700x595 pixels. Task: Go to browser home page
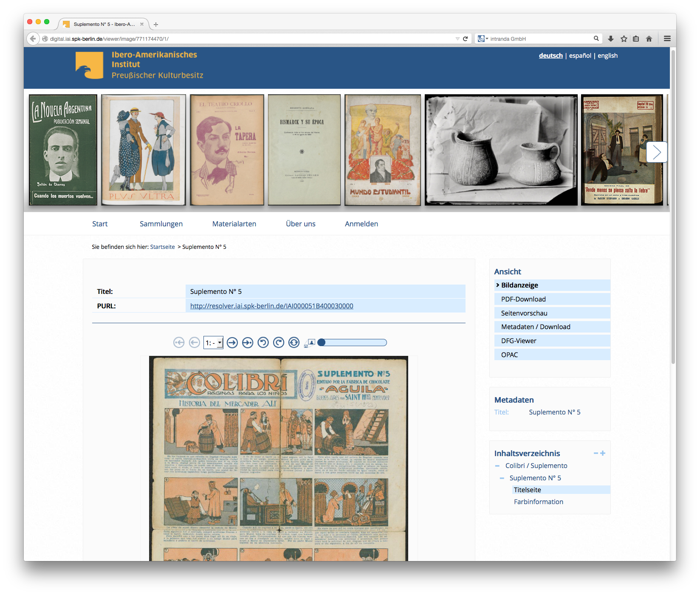649,39
